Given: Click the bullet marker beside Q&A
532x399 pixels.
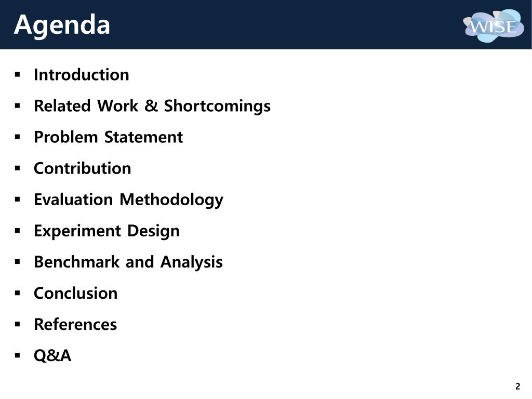Looking at the screenshot, I should [18, 355].
